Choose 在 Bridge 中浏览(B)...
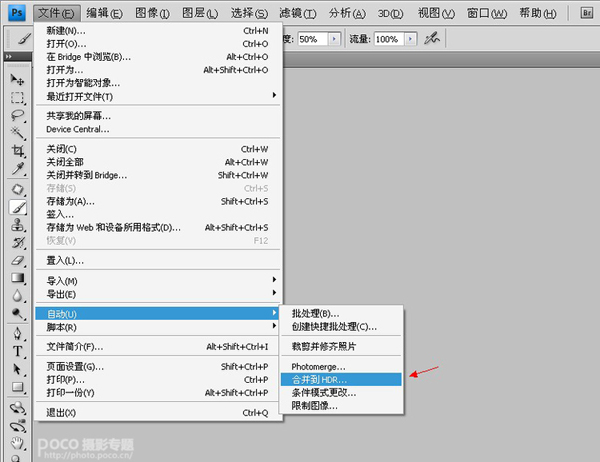 click(158, 57)
